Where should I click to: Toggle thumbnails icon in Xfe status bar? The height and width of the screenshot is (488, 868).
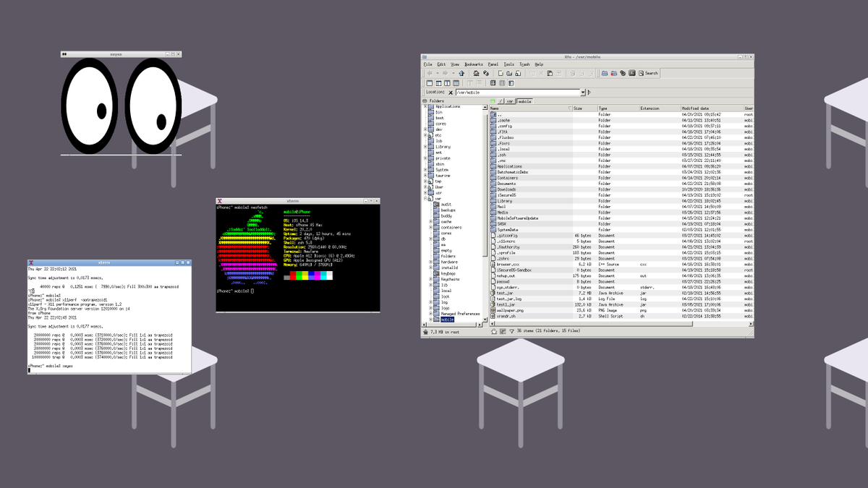503,332
